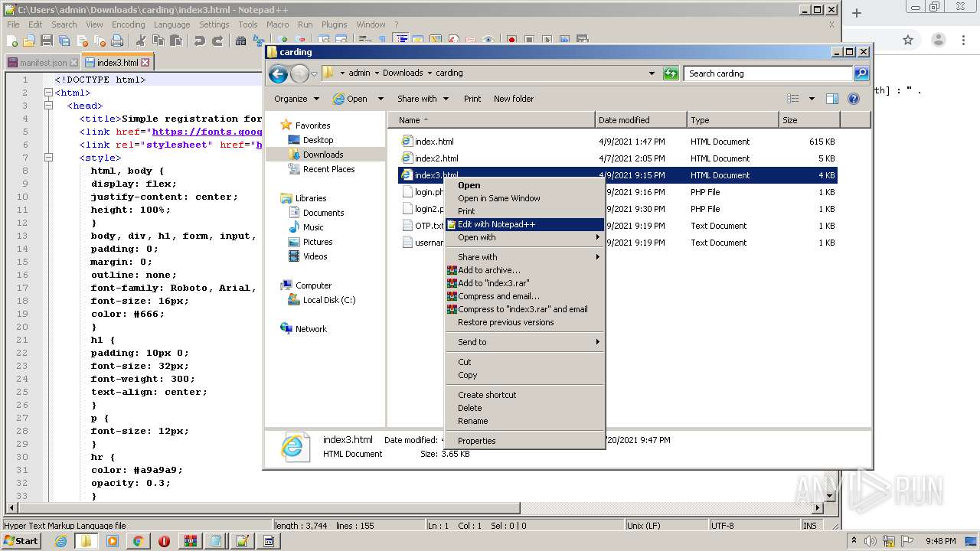This screenshot has width=980, height=551.
Task: Select Local Disk (C:) in navigation pane
Action: tap(329, 300)
